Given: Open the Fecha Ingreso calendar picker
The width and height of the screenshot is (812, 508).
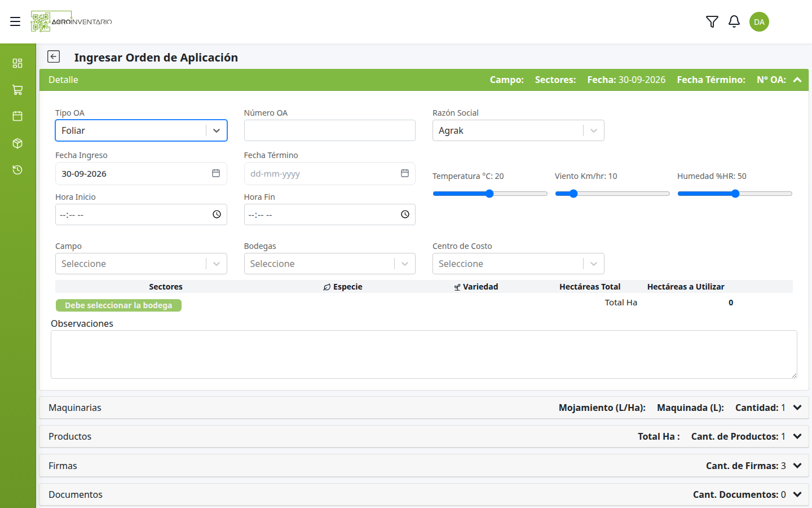Looking at the screenshot, I should tap(216, 173).
